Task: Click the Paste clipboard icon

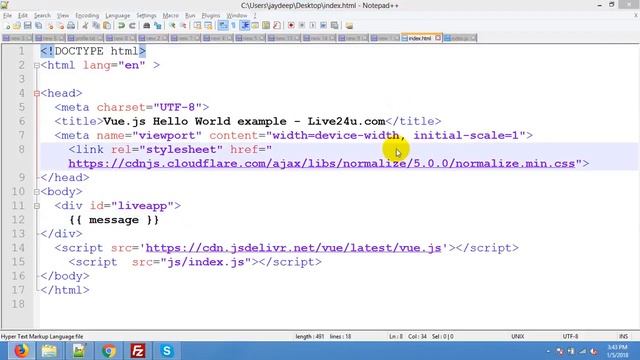Action: coord(107,26)
